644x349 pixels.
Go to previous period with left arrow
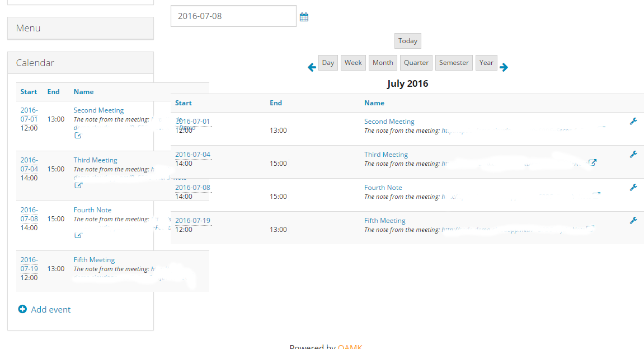coord(312,67)
